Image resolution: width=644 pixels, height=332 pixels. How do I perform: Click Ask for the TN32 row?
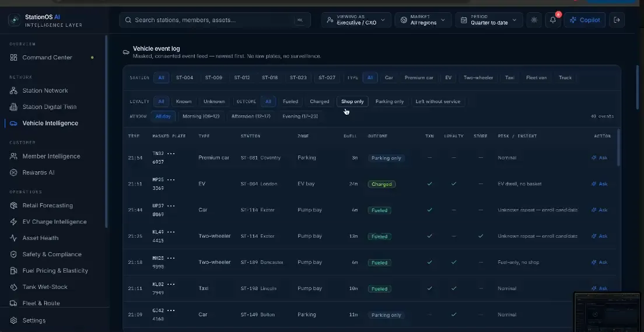coord(599,158)
